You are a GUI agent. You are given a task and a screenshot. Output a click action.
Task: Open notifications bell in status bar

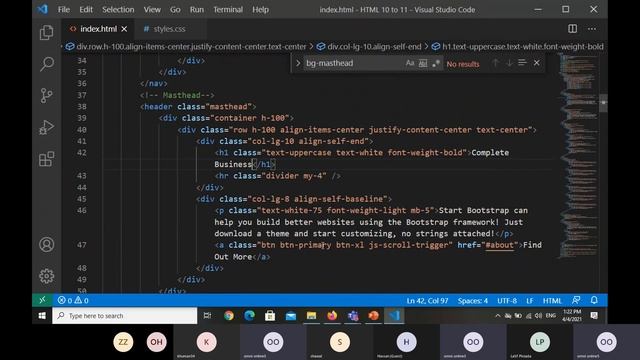[594, 300]
